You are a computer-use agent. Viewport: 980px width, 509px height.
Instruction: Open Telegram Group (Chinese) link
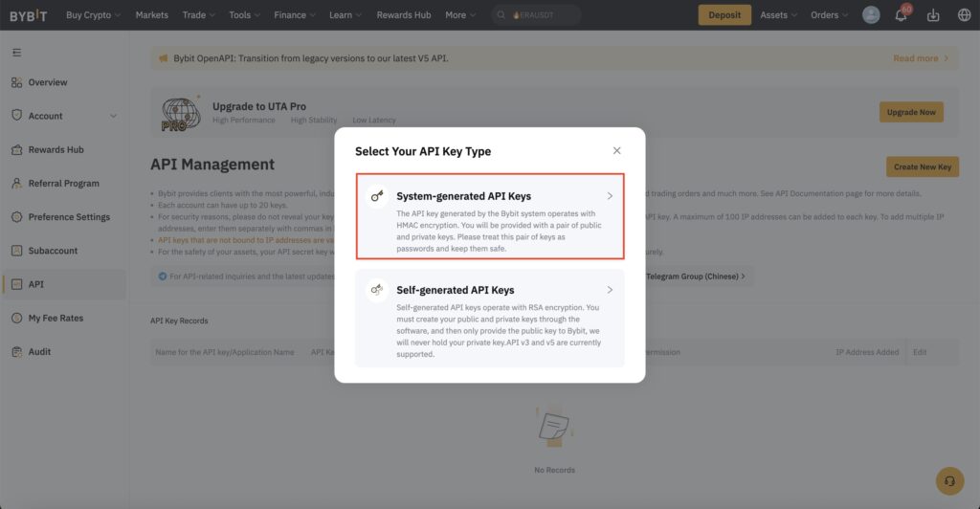[696, 277]
